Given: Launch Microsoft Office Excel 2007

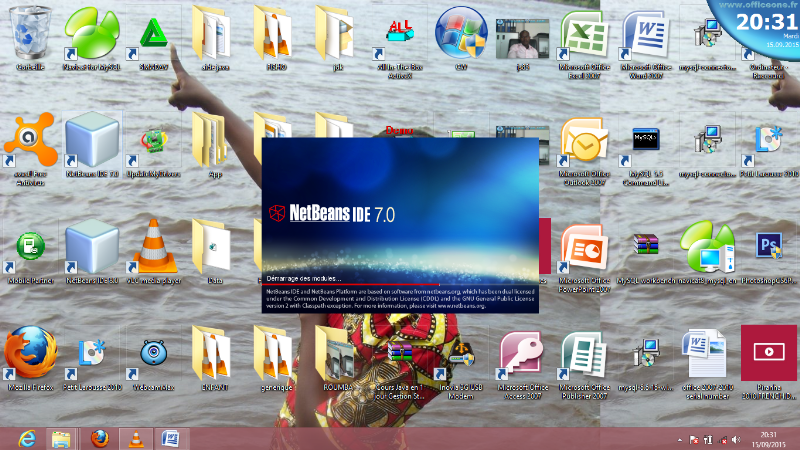Looking at the screenshot, I should tap(584, 42).
